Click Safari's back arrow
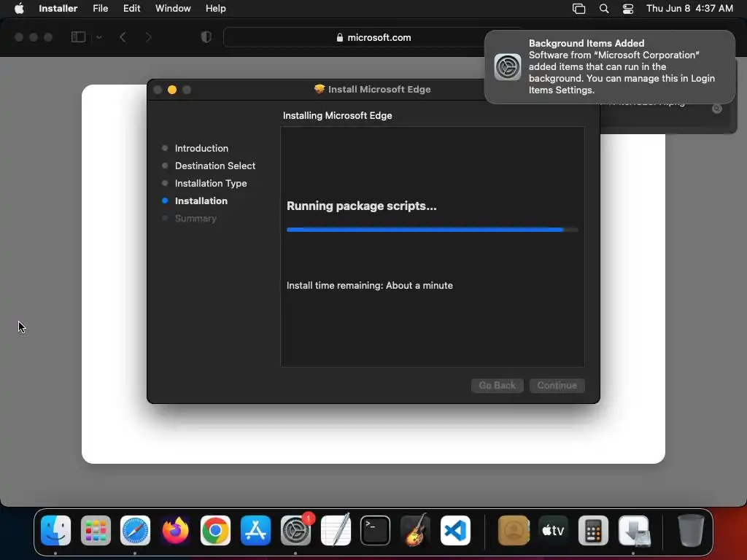 [123, 37]
